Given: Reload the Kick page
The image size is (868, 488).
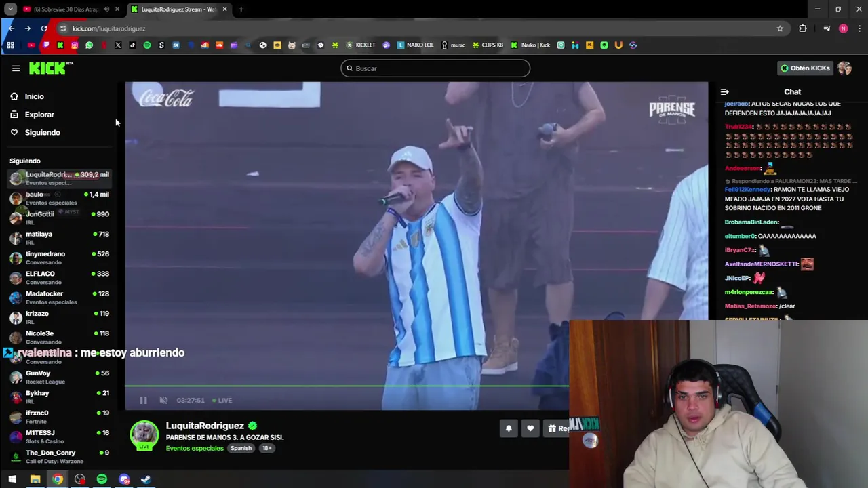Looking at the screenshot, I should 44,28.
